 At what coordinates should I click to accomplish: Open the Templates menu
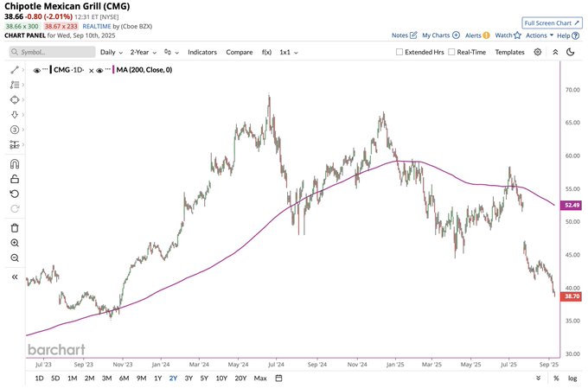509,52
